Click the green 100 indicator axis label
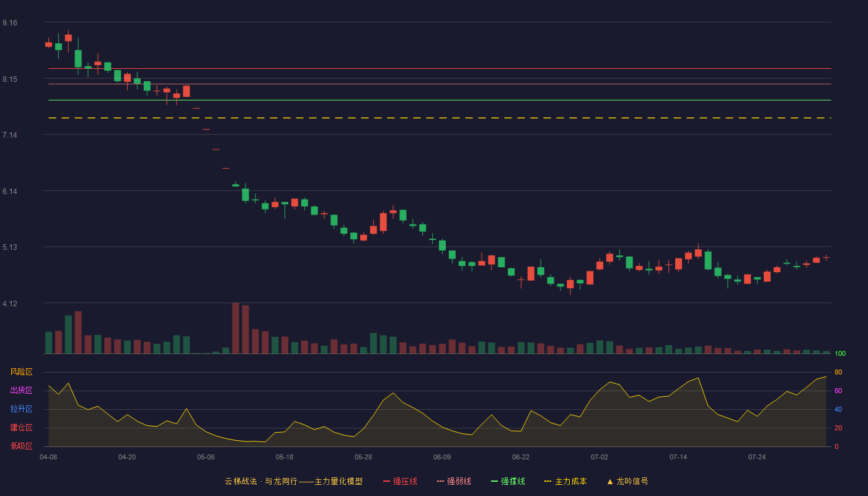 840,354
